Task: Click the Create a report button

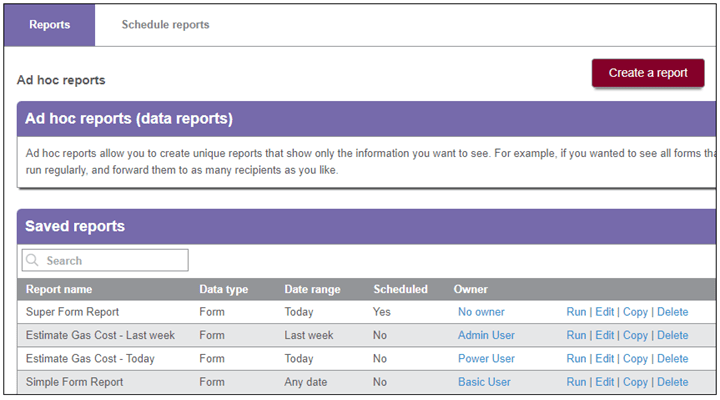Action: coord(648,73)
